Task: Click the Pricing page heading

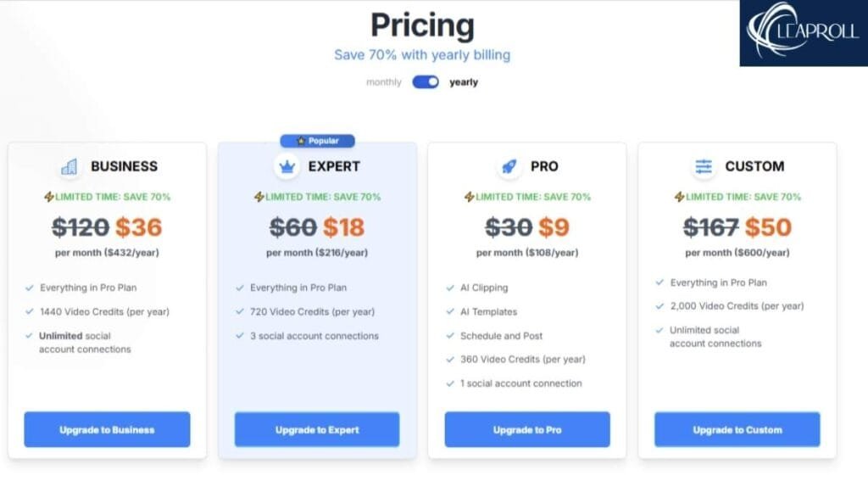Action: click(x=421, y=24)
